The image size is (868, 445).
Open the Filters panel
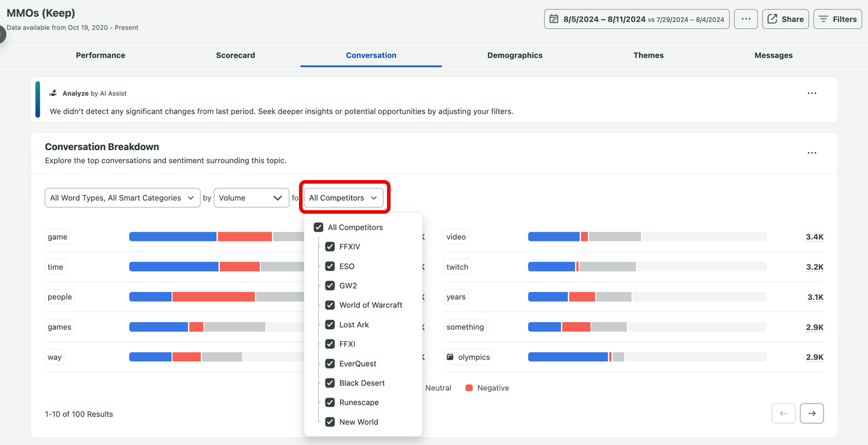[837, 19]
